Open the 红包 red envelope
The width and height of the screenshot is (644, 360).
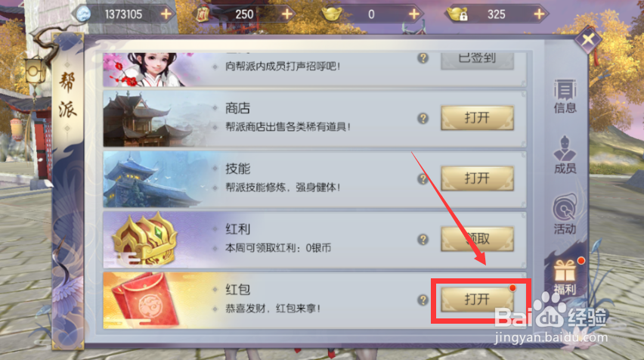477,299
